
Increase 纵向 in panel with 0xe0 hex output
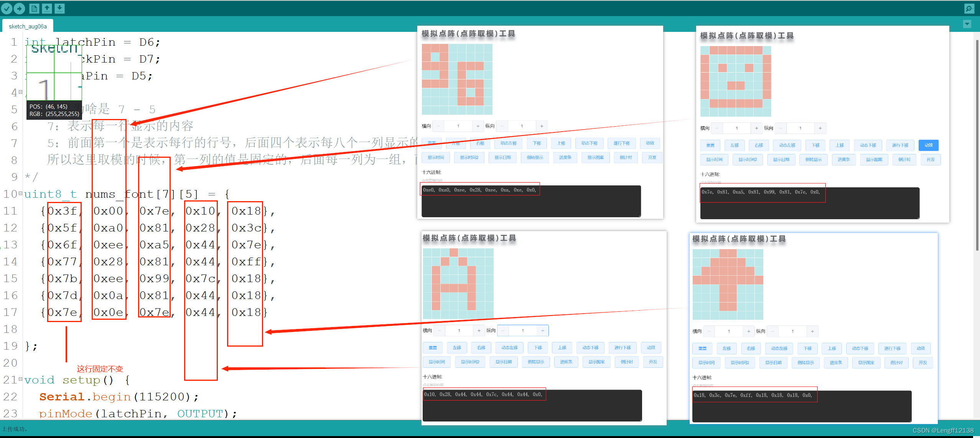(542, 126)
